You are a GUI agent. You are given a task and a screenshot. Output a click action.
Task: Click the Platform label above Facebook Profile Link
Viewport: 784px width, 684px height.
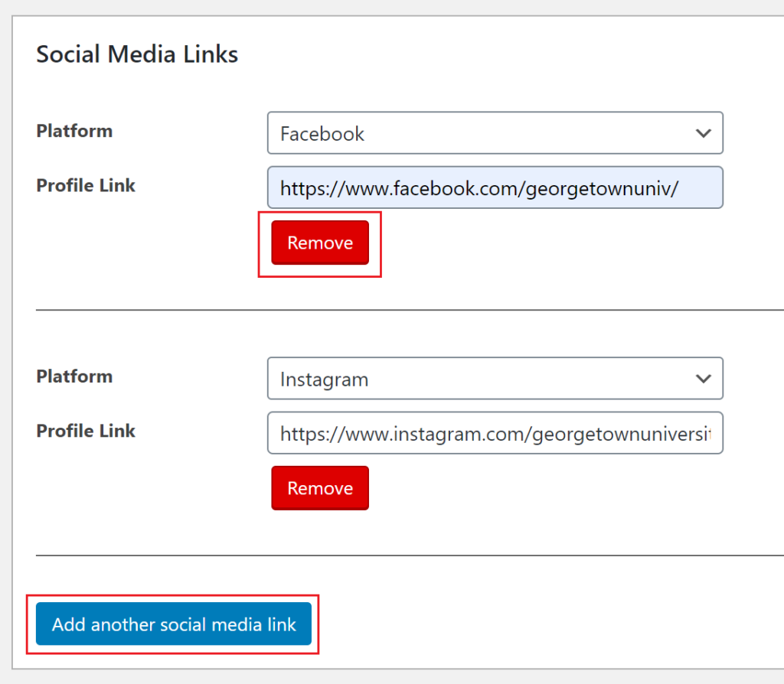coord(74,131)
